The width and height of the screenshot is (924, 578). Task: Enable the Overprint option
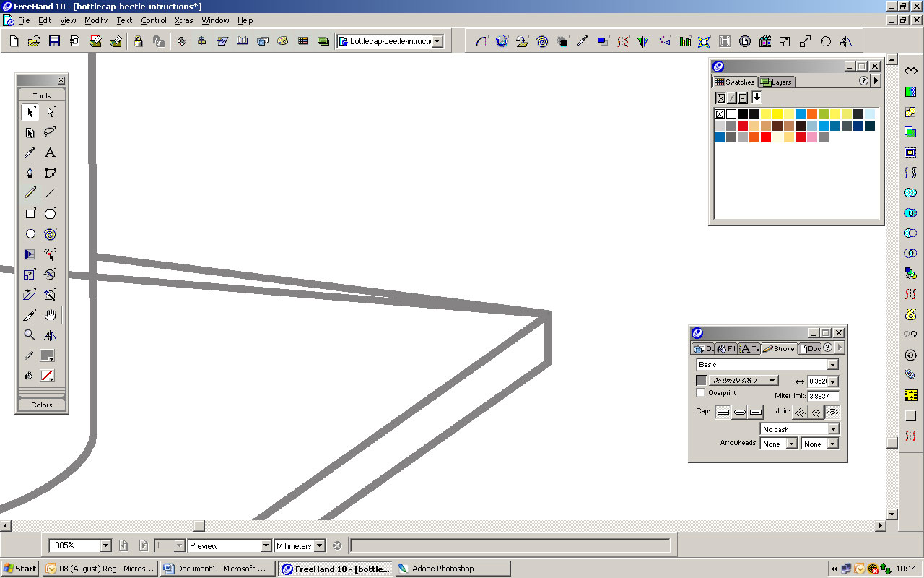[x=699, y=392]
